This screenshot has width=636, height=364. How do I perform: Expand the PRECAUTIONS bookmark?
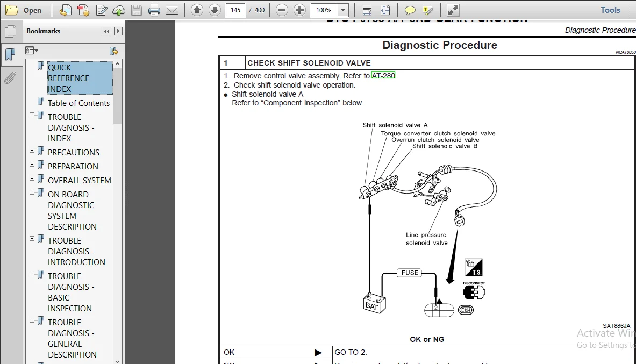coord(32,151)
